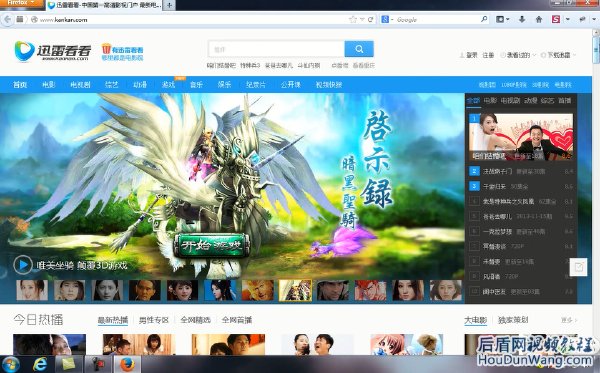This screenshot has width=600, height=373.
Task: Click the Firefox home icon
Action: (x=539, y=19)
